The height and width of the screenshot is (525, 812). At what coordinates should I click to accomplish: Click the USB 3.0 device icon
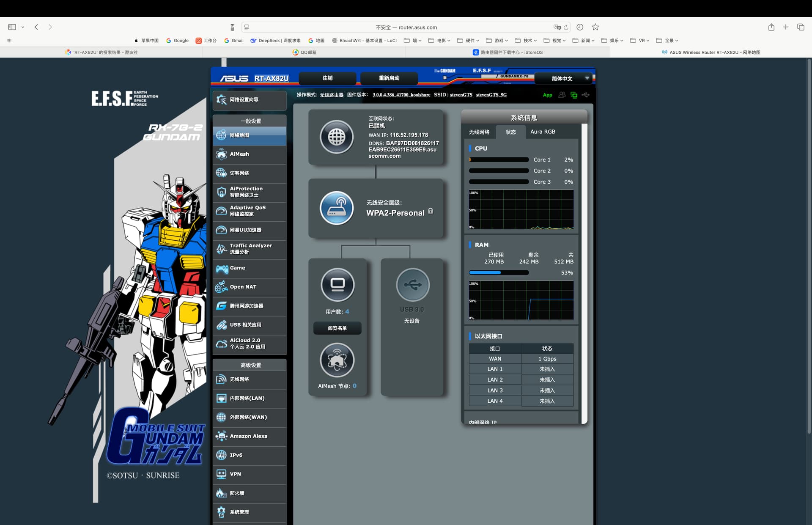pyautogui.click(x=412, y=285)
